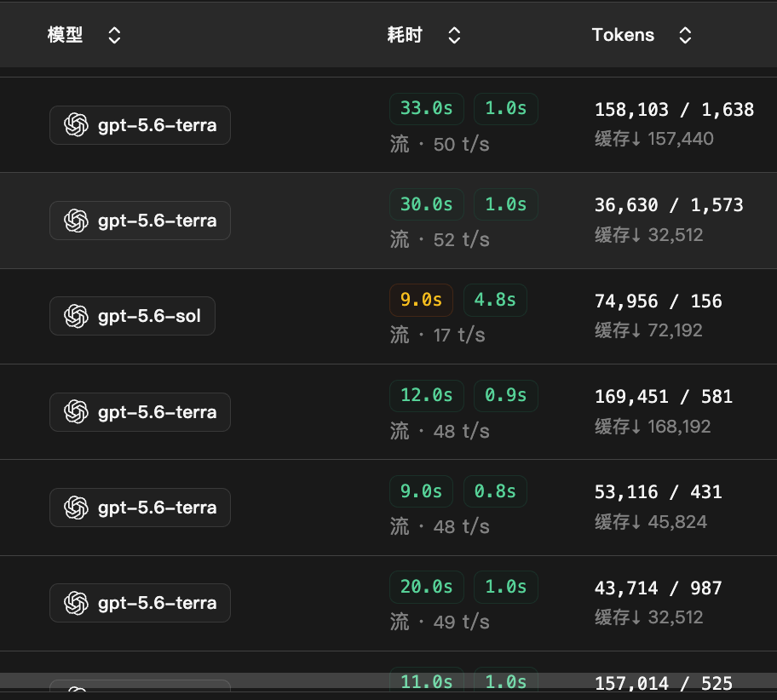This screenshot has height=700, width=777.
Task: Select the row with 169,451 / 581 tokens
Action: click(388, 411)
